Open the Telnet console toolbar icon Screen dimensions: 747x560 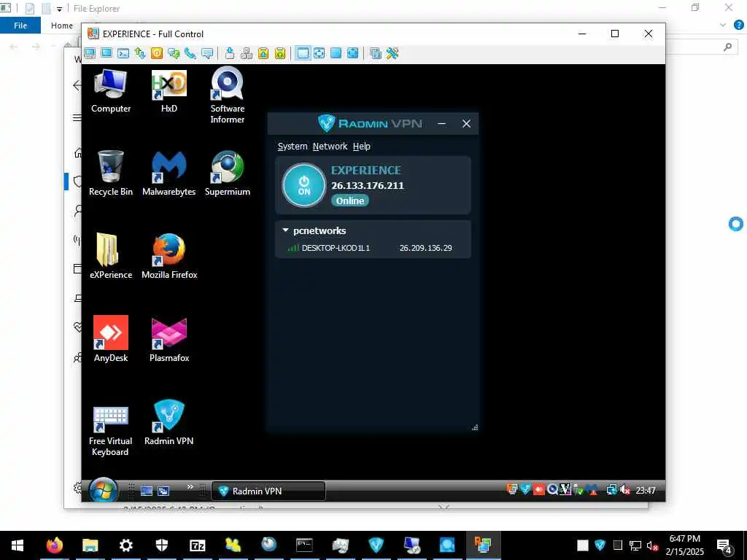(x=123, y=53)
